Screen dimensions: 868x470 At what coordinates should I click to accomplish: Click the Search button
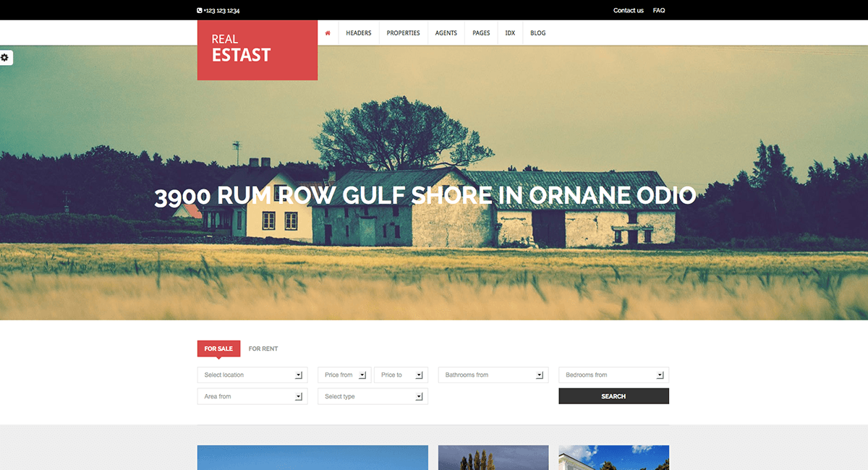pos(613,396)
